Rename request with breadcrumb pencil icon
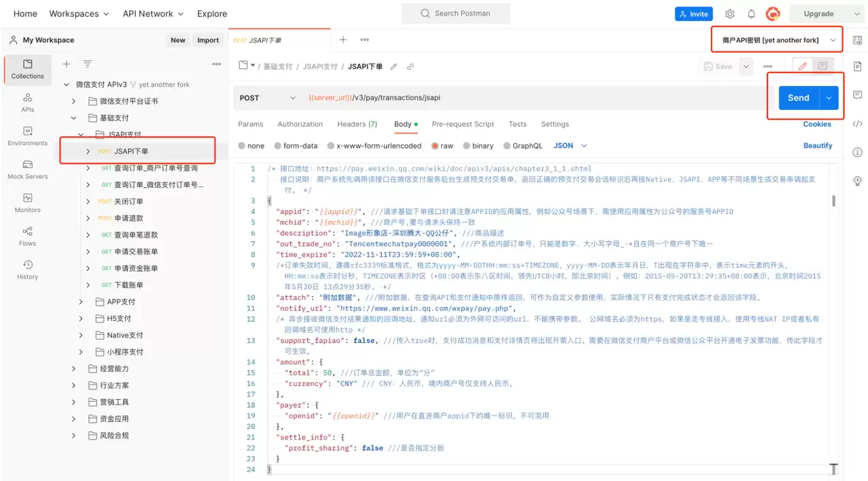Image resolution: width=868 pixels, height=481 pixels. [393, 66]
